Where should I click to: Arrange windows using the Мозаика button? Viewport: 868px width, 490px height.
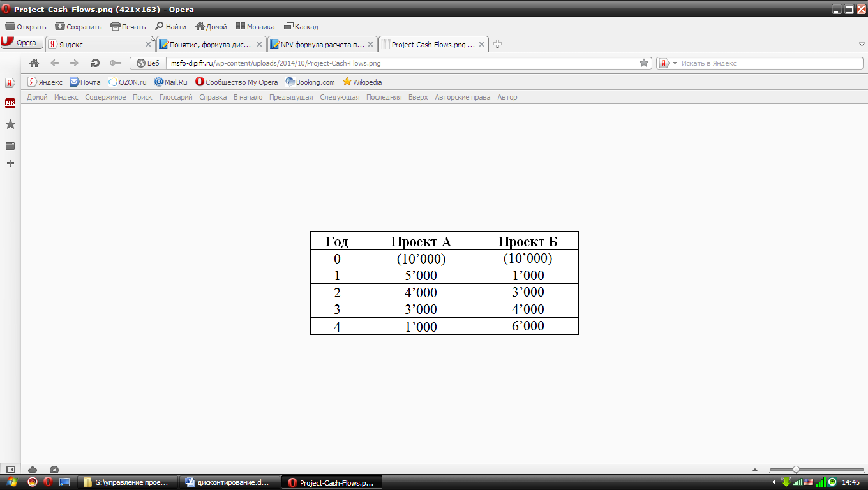click(255, 27)
